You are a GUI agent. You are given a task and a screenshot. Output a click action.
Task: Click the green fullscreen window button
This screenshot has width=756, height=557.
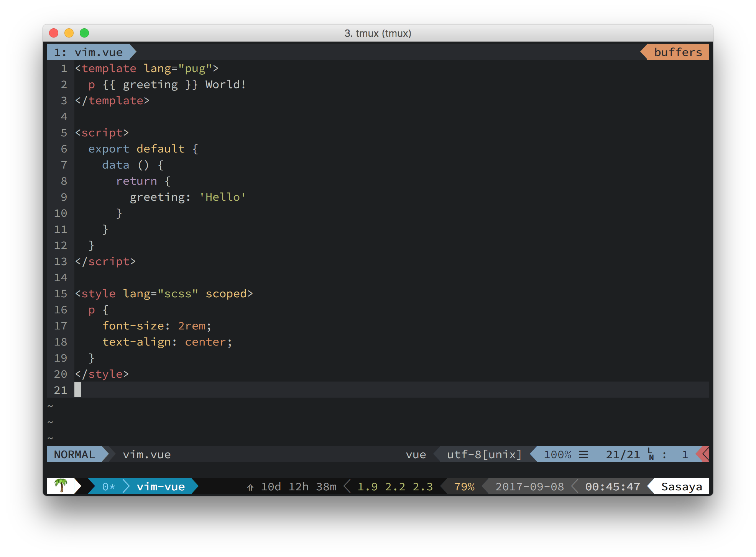[84, 33]
